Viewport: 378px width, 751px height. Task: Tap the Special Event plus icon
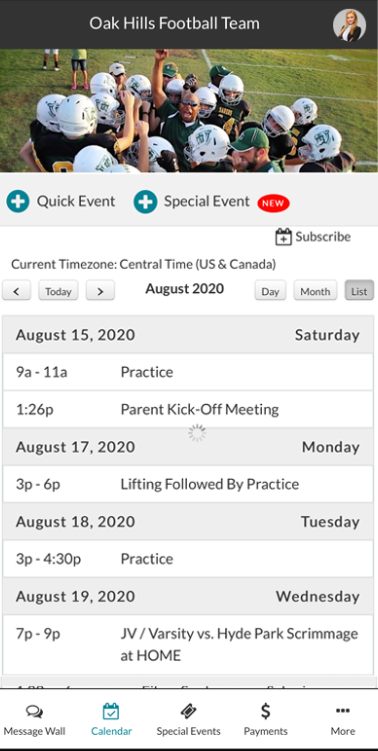tap(146, 202)
